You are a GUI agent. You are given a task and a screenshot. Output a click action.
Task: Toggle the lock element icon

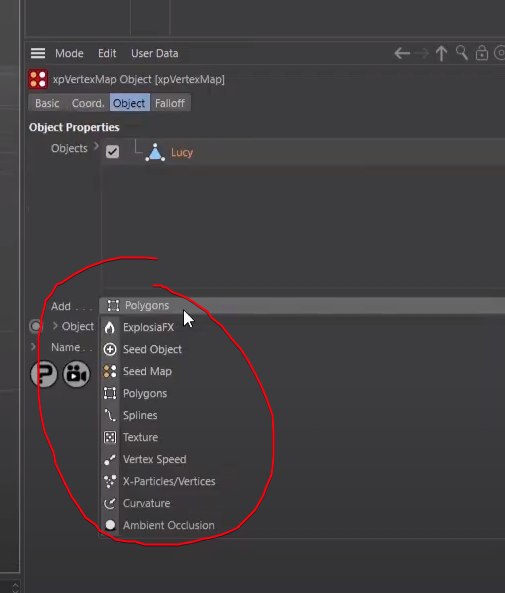click(482, 53)
